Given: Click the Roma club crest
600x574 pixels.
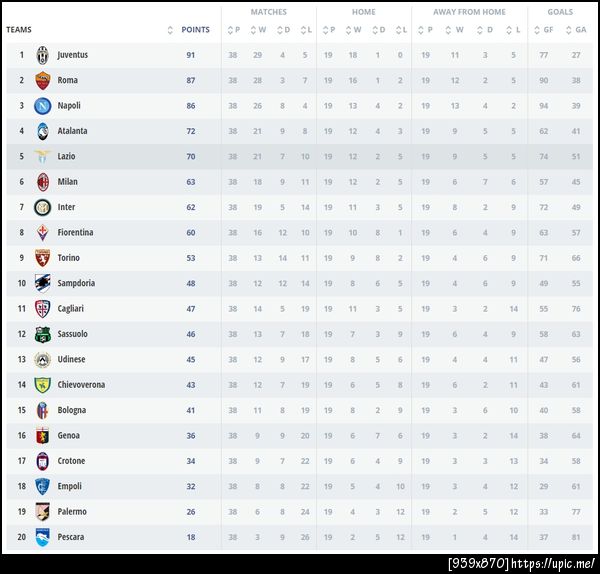Looking at the screenshot, I should 42,80.
